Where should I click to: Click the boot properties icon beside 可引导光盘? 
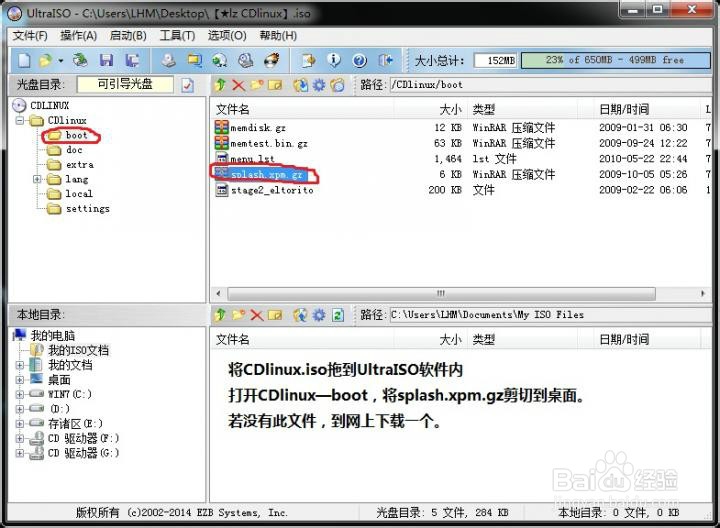click(x=187, y=85)
